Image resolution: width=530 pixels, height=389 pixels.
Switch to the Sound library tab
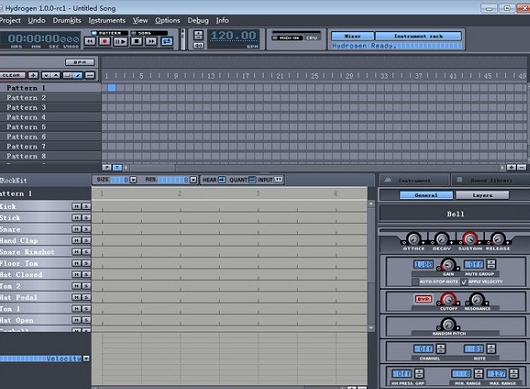coord(491,180)
